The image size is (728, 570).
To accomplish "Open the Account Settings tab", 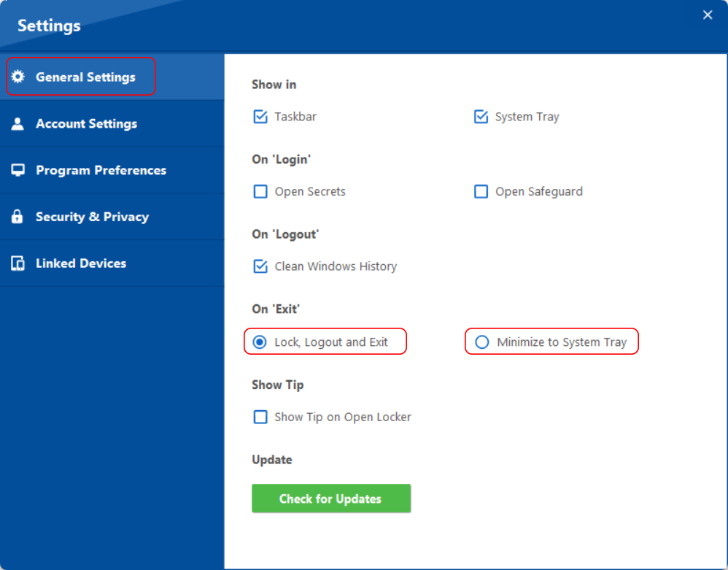I will [86, 124].
